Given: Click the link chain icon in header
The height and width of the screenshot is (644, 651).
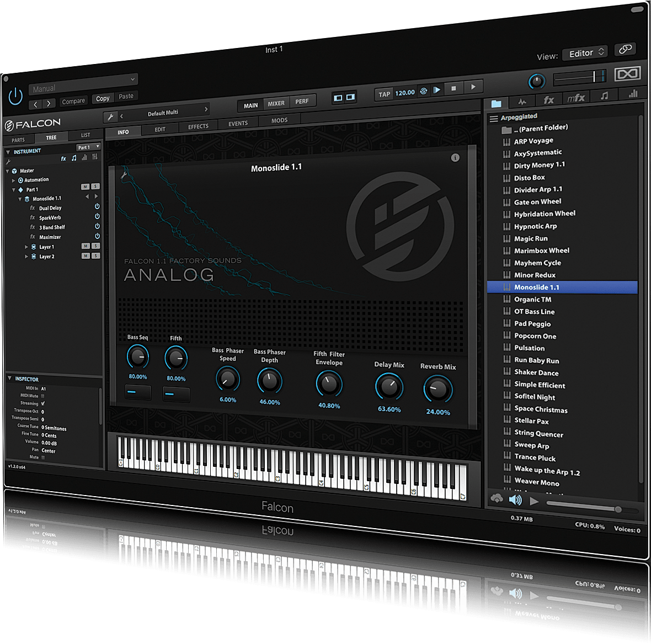Looking at the screenshot, I should tap(625, 49).
